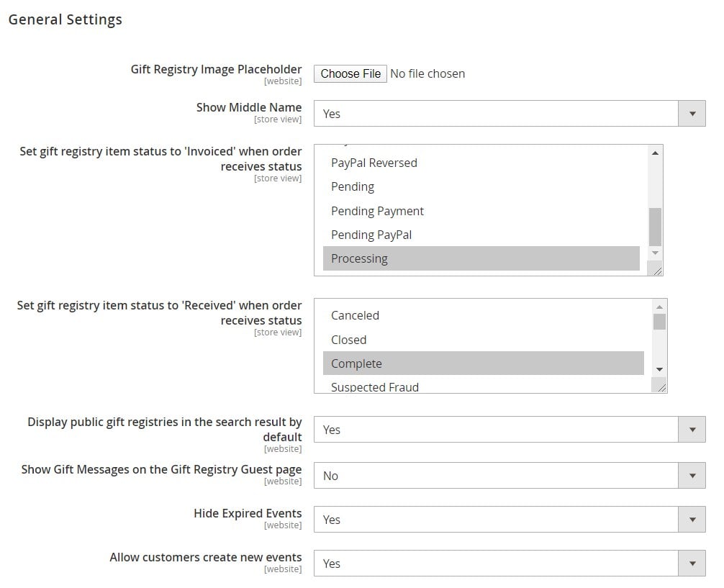This screenshot has width=724, height=588.
Task: Open Show Gift Messages on Guest page dropdown
Action: pos(510,476)
